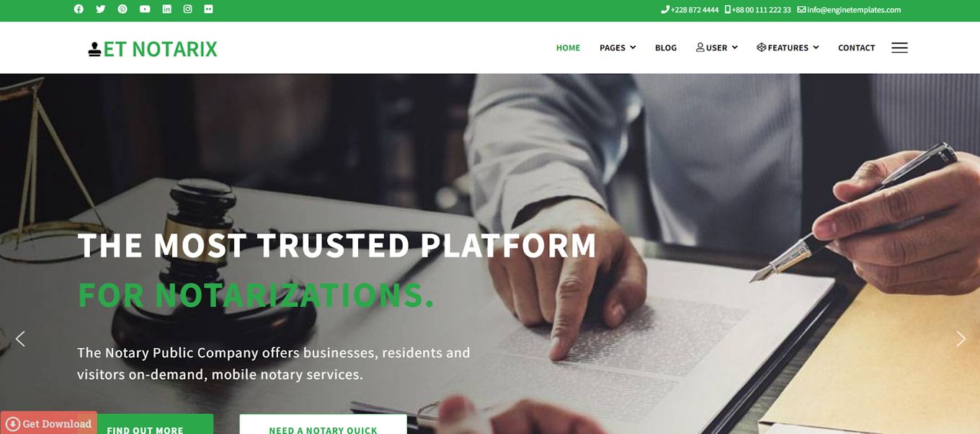This screenshot has height=434, width=980.
Task: Open the Contact menu item
Action: [856, 48]
